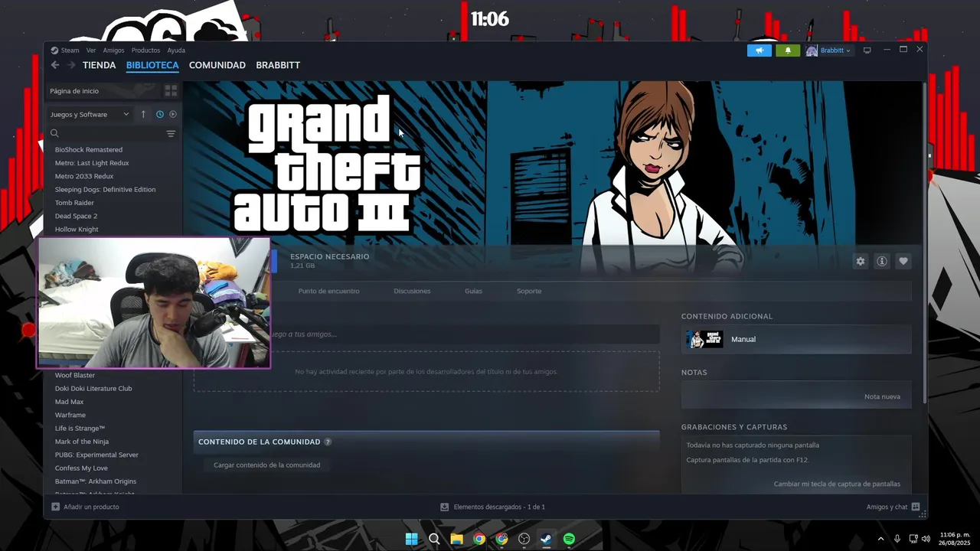Select Woof Blaster
Image resolution: width=980 pixels, height=551 pixels.
tap(75, 375)
